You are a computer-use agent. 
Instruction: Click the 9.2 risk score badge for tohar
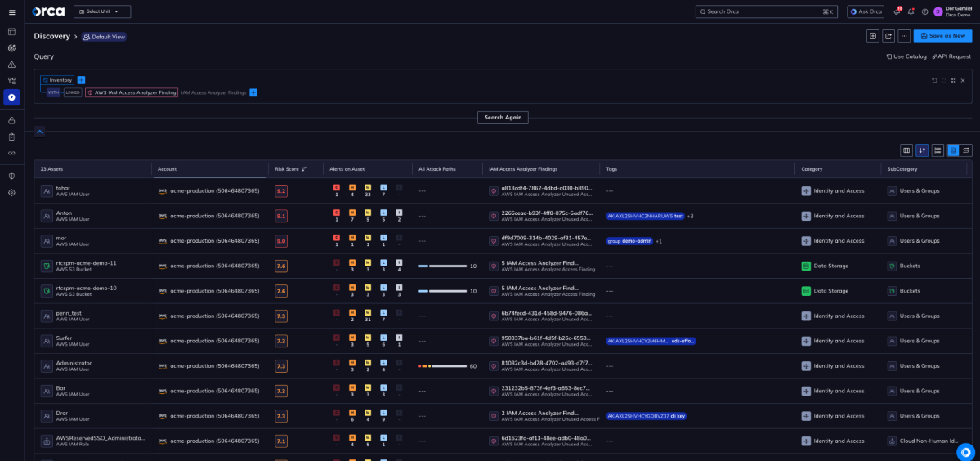tap(281, 191)
